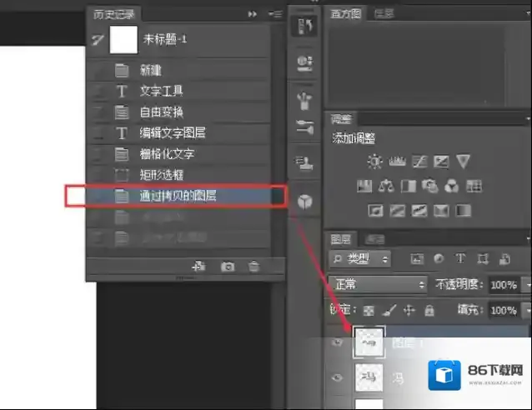This screenshot has width=532, height=410.
Task: Switch to the 直方图 tab
Action: [x=346, y=12]
